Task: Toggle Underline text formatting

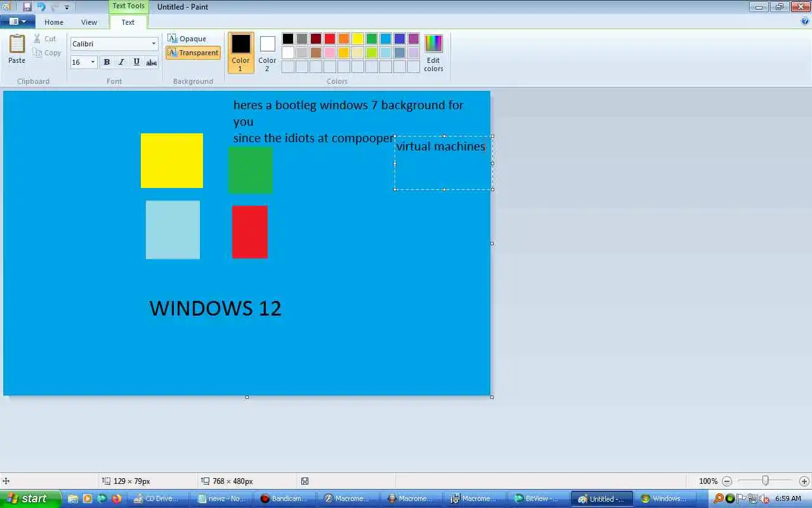Action: tap(136, 62)
